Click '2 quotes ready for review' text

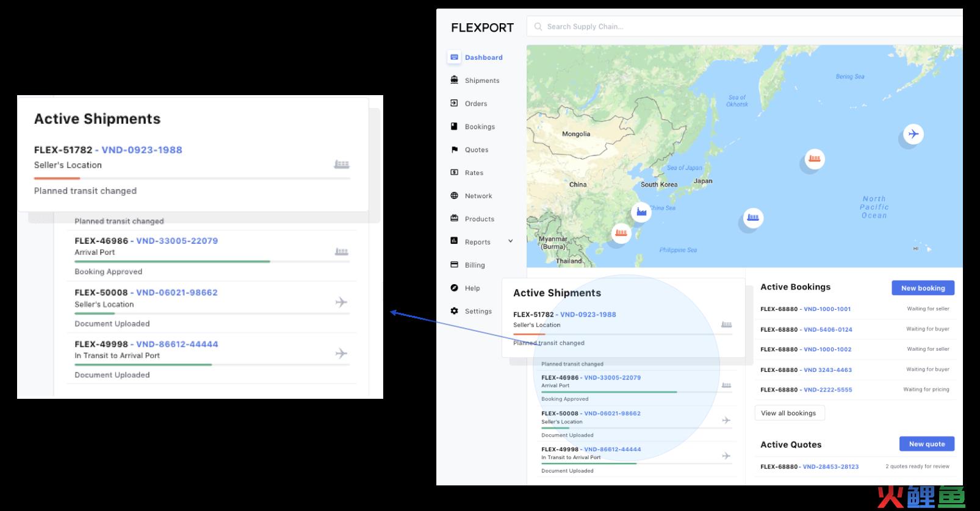pyautogui.click(x=917, y=466)
